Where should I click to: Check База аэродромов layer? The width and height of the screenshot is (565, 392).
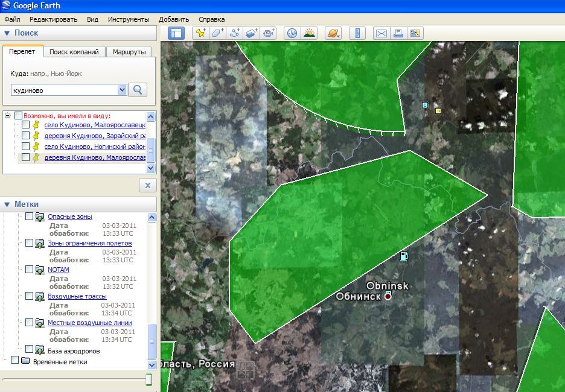(x=29, y=349)
